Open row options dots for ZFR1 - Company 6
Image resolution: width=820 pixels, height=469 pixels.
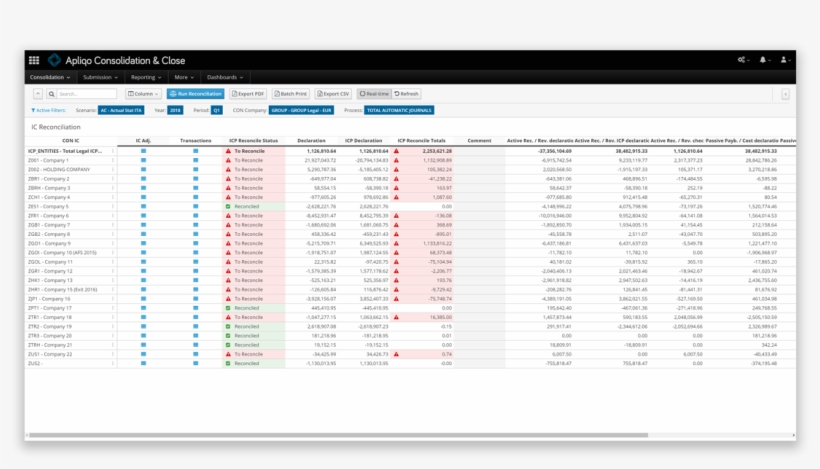(112, 215)
